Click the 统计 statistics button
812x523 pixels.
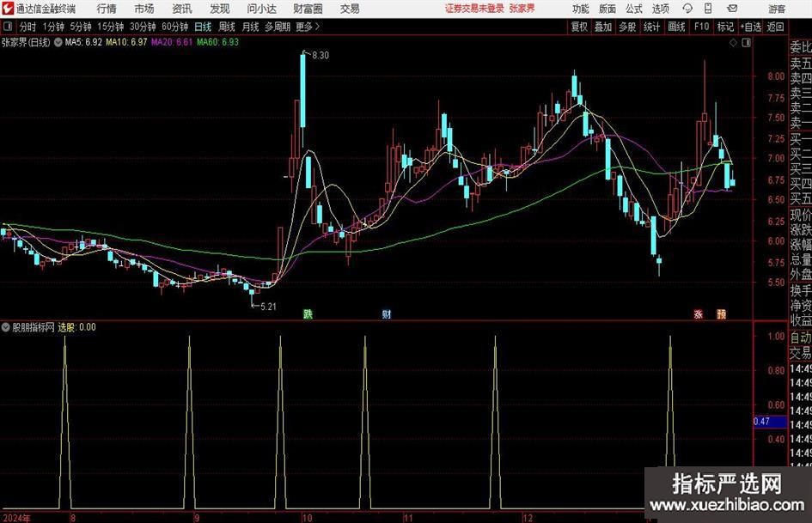tap(651, 27)
